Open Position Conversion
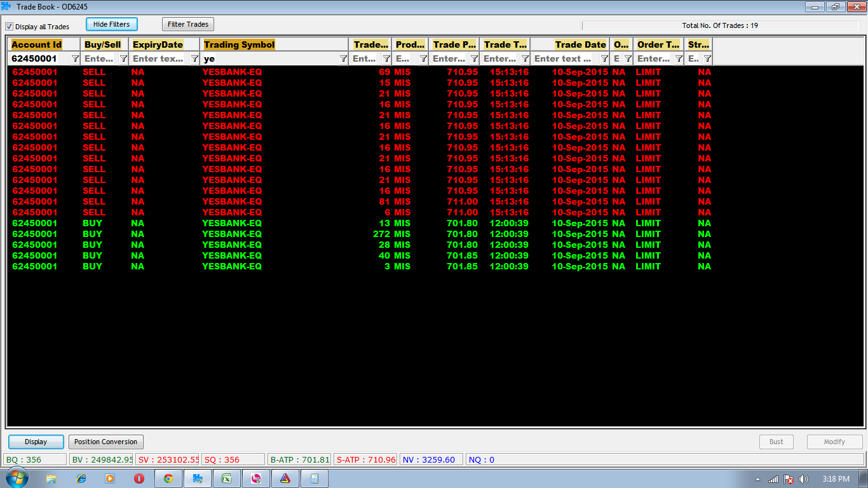The image size is (868, 488). [105, 442]
